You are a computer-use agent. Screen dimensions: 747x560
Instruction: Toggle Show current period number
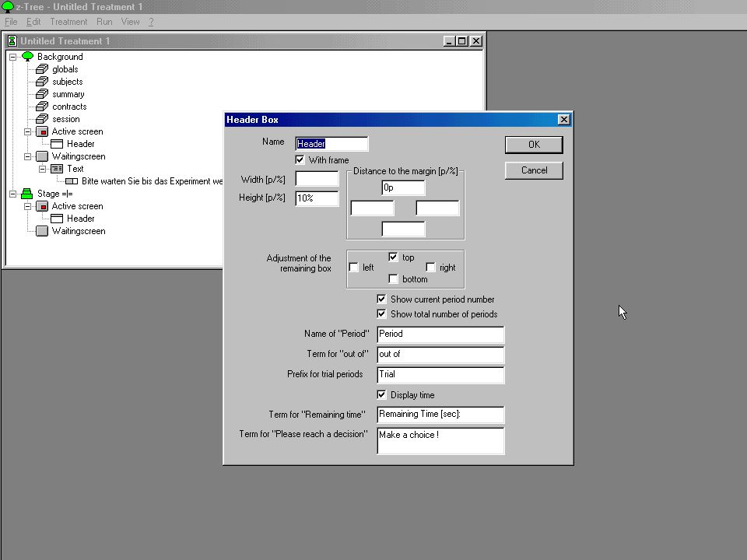[381, 299]
